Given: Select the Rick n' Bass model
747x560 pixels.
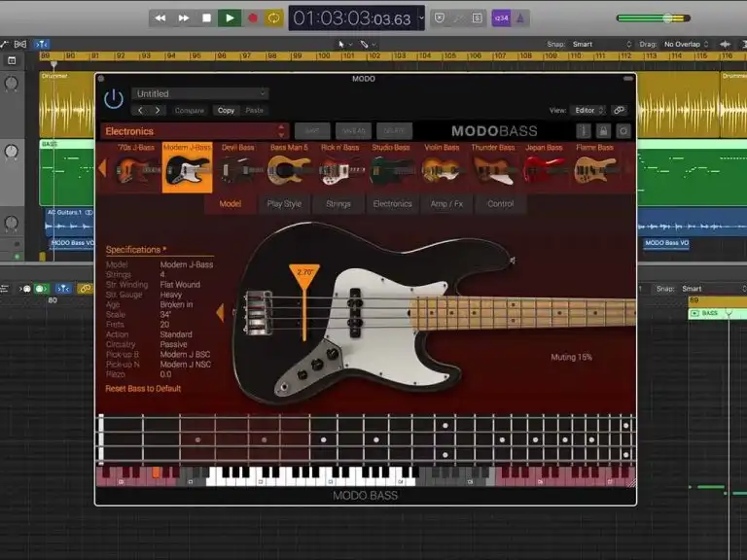Looking at the screenshot, I should [340, 166].
